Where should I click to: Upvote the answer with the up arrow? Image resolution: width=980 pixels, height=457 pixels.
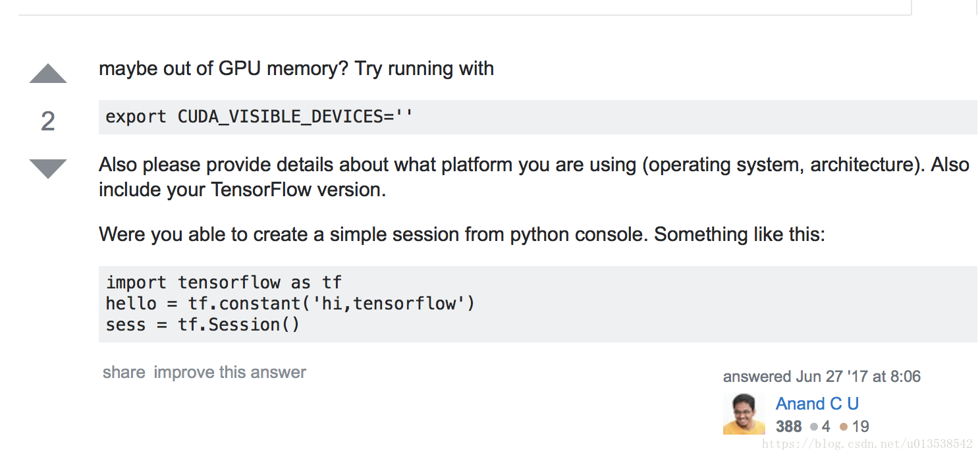pos(48,74)
